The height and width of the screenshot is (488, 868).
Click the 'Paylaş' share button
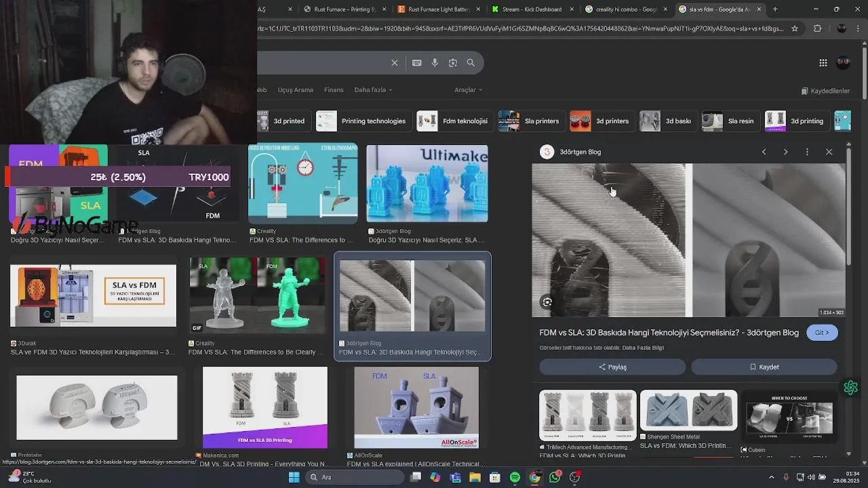(x=612, y=367)
